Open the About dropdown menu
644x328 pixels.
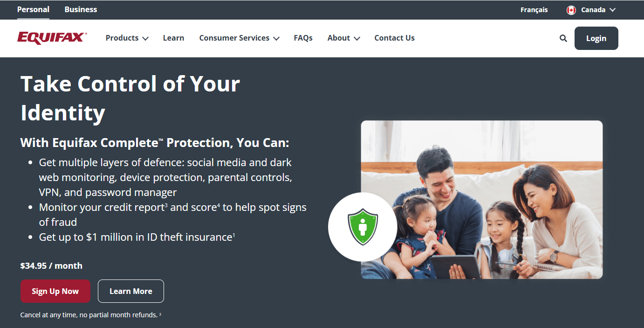coord(343,38)
